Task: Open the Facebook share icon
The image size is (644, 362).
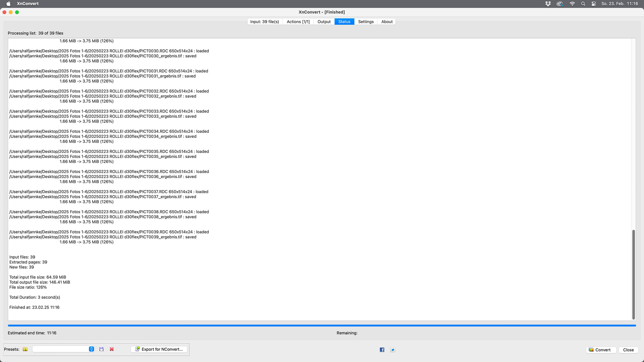Action: (382, 350)
